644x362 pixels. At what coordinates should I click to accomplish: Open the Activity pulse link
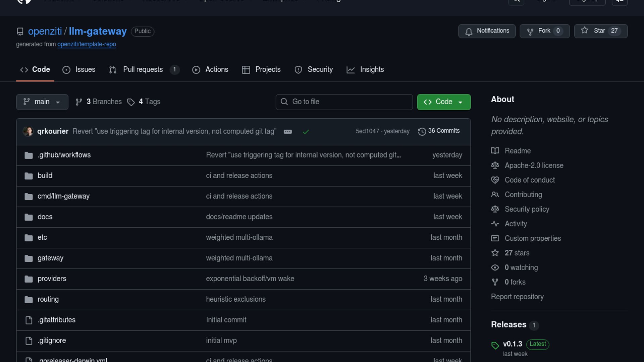pyautogui.click(x=516, y=224)
